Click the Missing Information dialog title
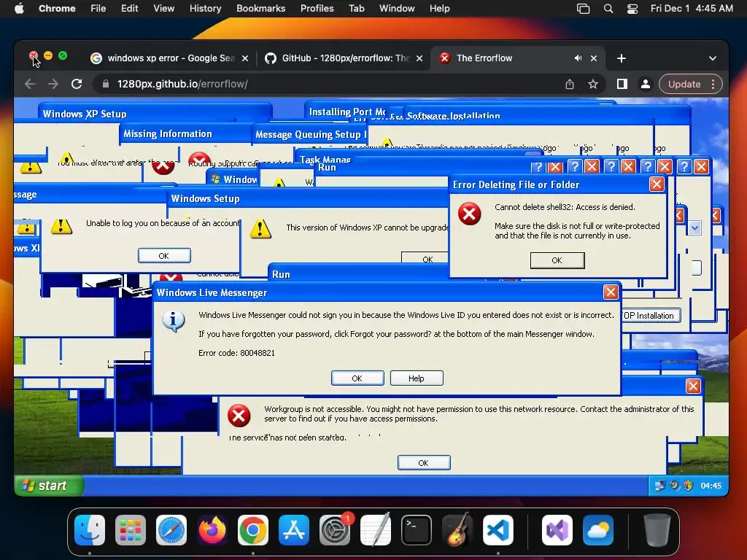The height and width of the screenshot is (560, 747). click(x=168, y=134)
